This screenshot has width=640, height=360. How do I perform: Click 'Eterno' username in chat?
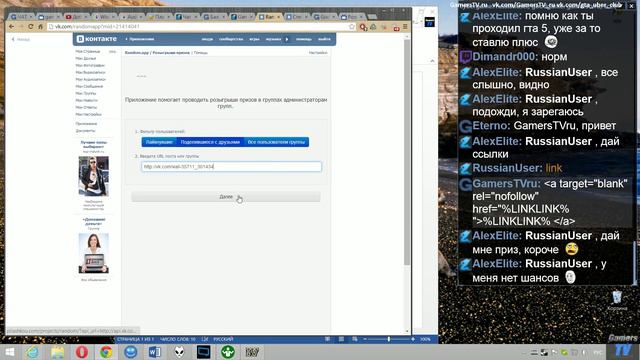(x=489, y=126)
